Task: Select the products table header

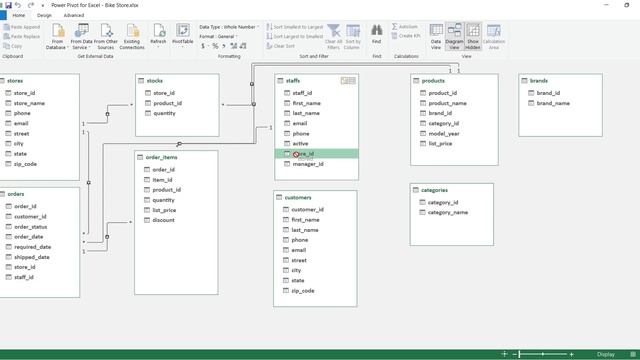Action: click(454, 81)
